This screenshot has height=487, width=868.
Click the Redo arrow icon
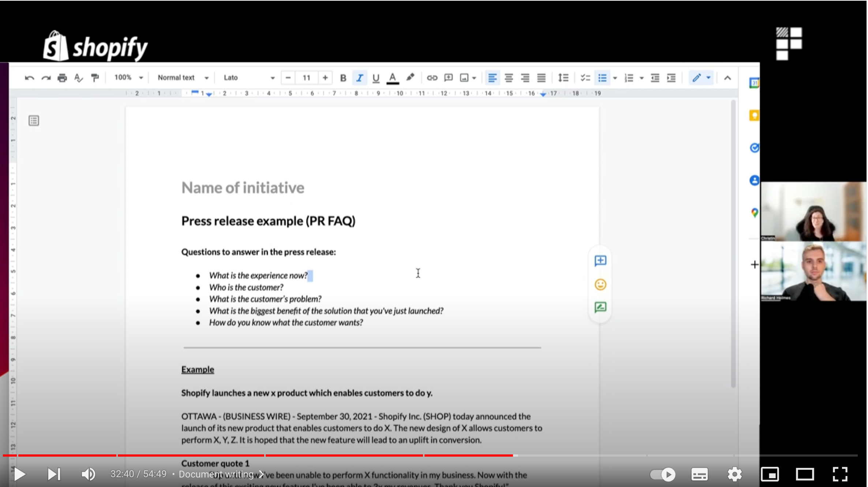pyautogui.click(x=46, y=78)
